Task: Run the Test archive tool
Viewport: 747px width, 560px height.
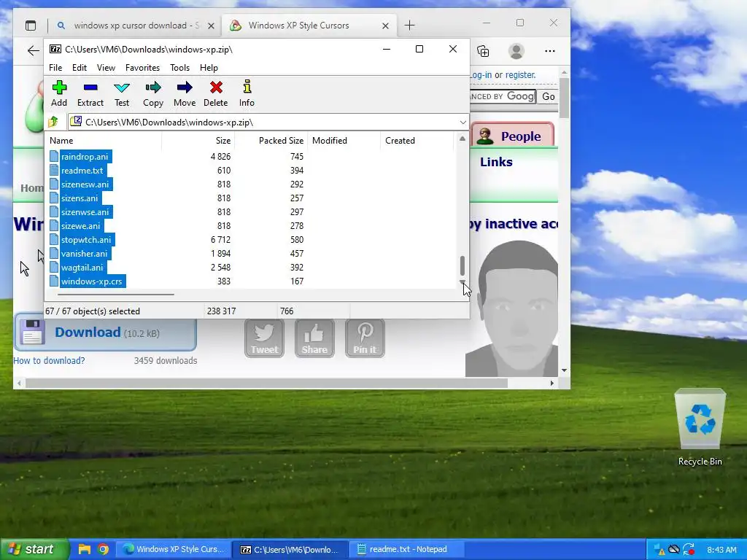Action: (122, 94)
